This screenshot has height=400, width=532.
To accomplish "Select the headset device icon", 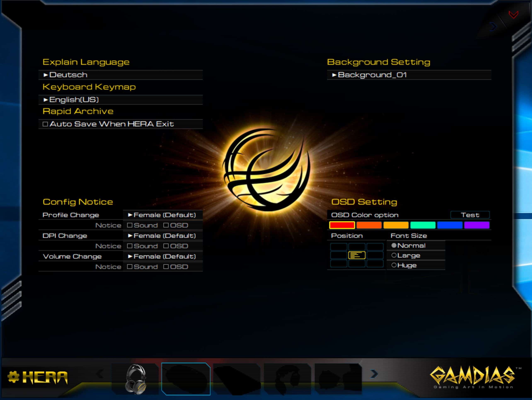I will pyautogui.click(x=135, y=379).
